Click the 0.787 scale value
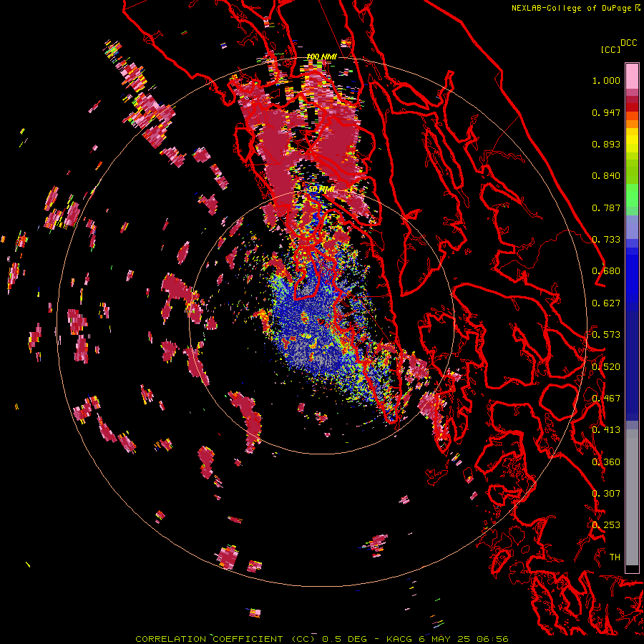This screenshot has width=644, height=644. pyautogui.click(x=606, y=208)
